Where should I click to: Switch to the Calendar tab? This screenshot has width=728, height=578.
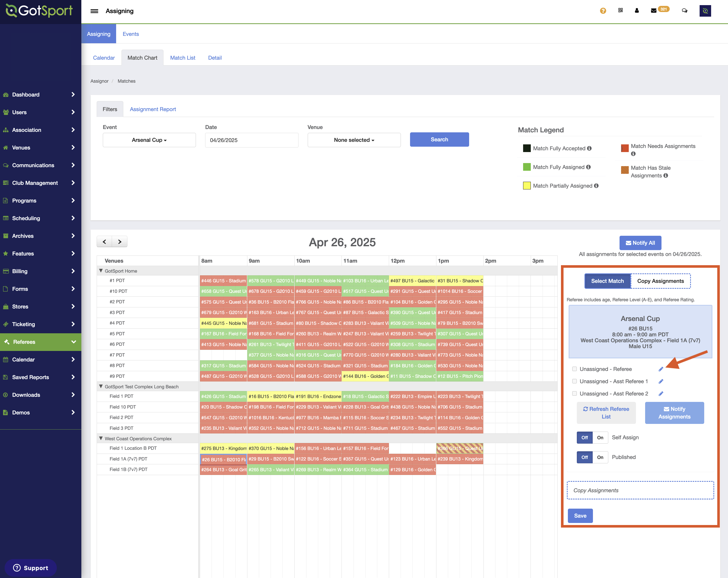pos(104,58)
